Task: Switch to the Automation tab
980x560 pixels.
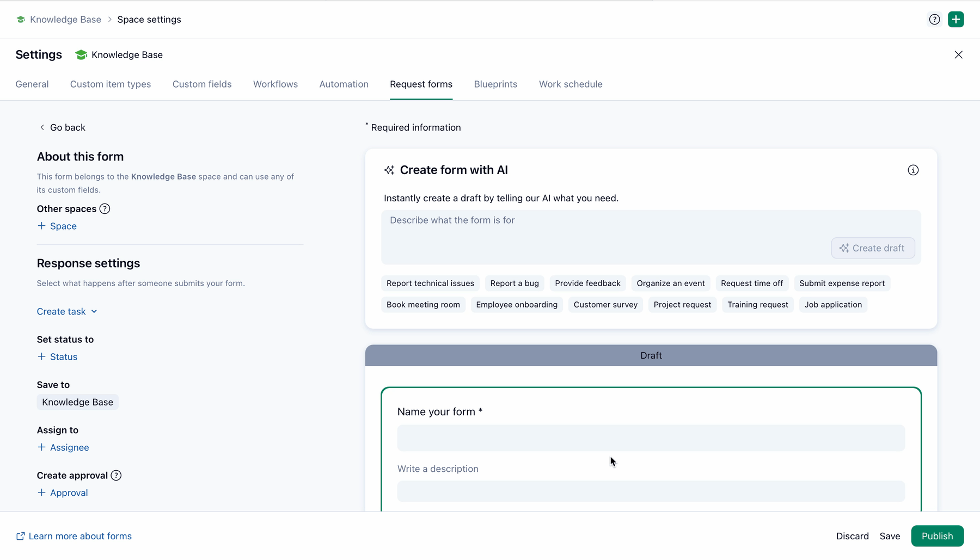Action: (344, 84)
